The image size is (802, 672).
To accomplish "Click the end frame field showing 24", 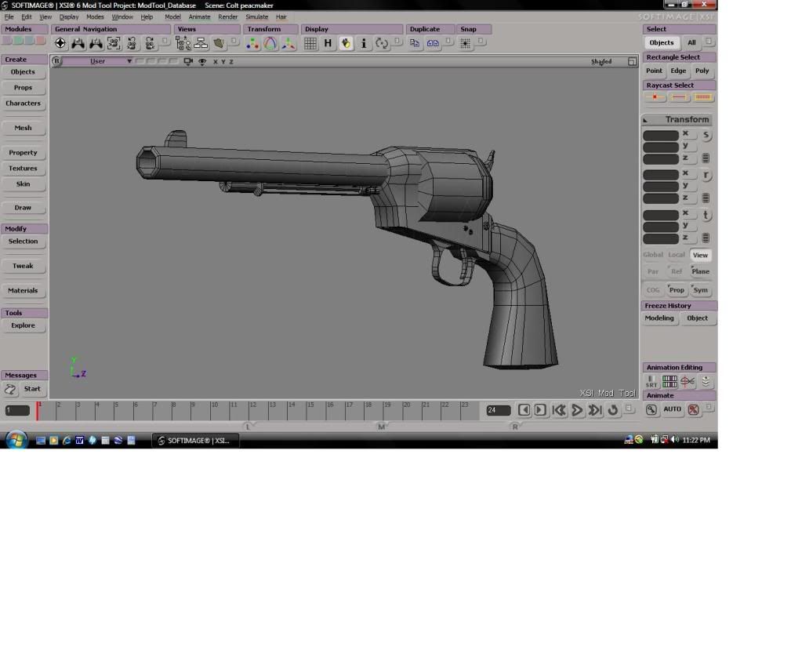I will [x=498, y=410].
